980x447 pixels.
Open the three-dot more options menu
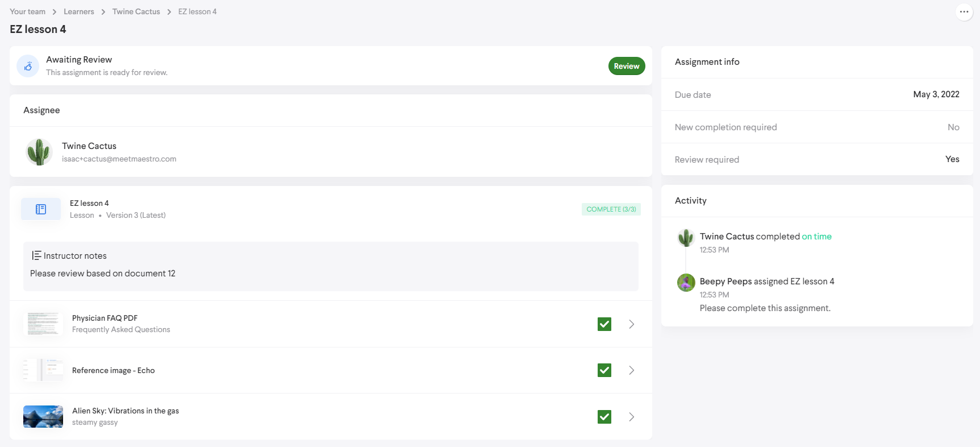pos(964,12)
